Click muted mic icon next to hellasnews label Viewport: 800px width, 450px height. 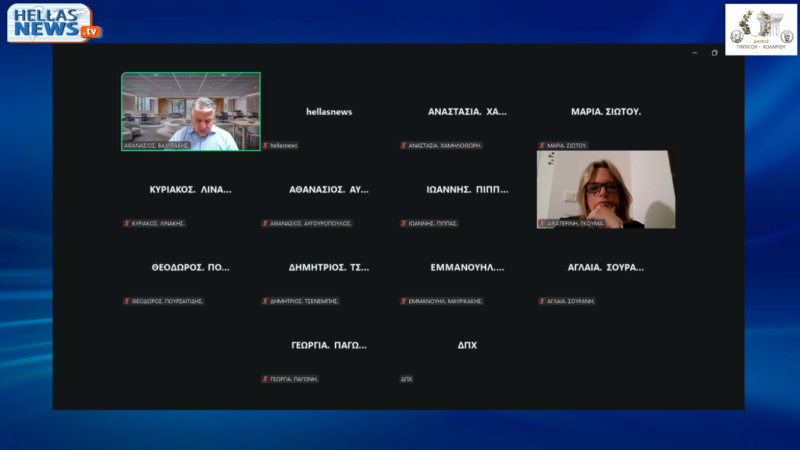tap(265, 145)
